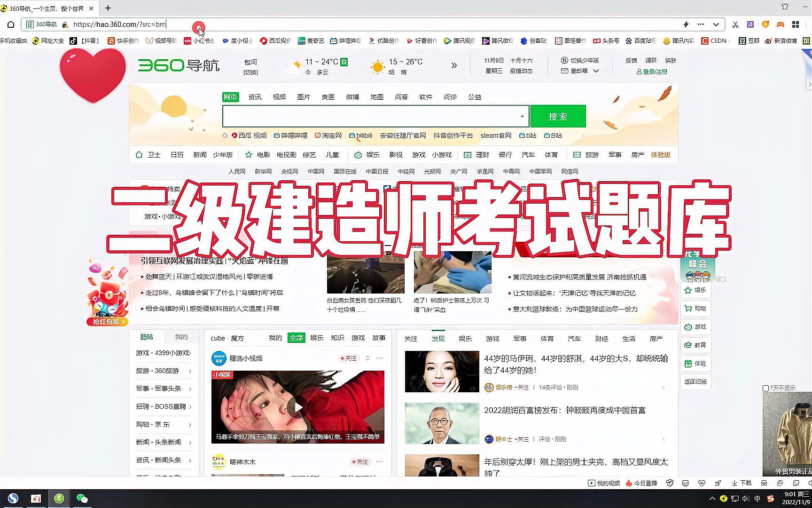This screenshot has height=508, width=812.
Task: Open the 抖音 bookmark
Action: tap(87, 40)
